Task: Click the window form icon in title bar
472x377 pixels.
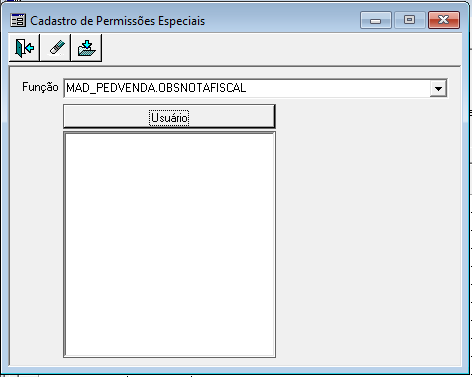Action: point(18,20)
